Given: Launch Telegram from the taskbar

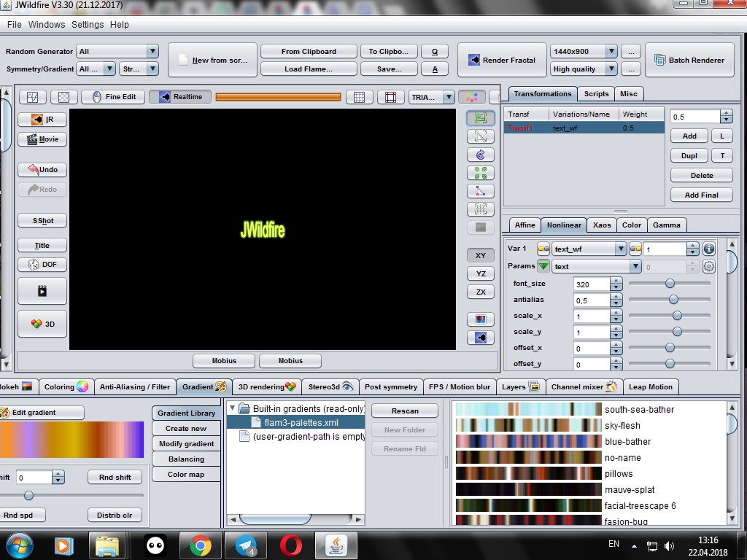Looking at the screenshot, I should coord(246,545).
